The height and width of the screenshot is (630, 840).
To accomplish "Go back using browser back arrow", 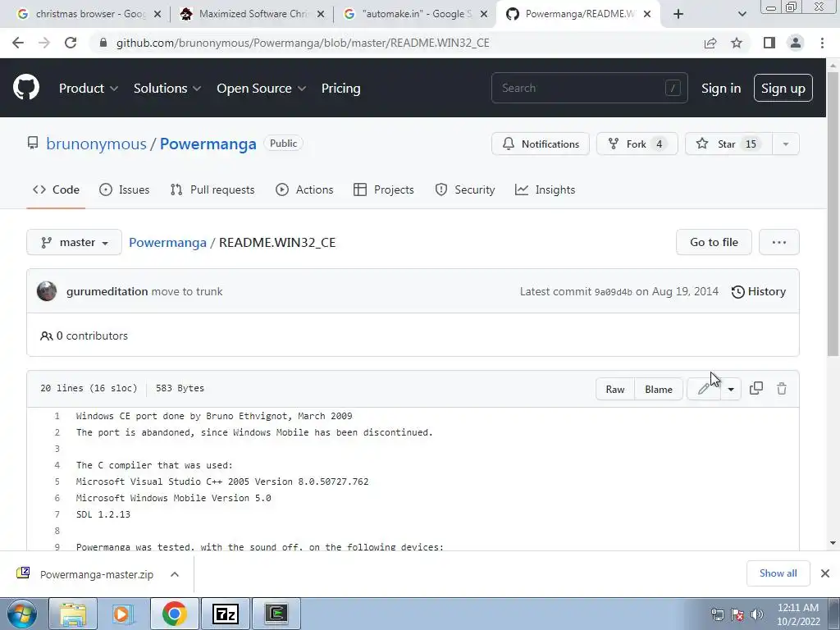I will [x=18, y=43].
